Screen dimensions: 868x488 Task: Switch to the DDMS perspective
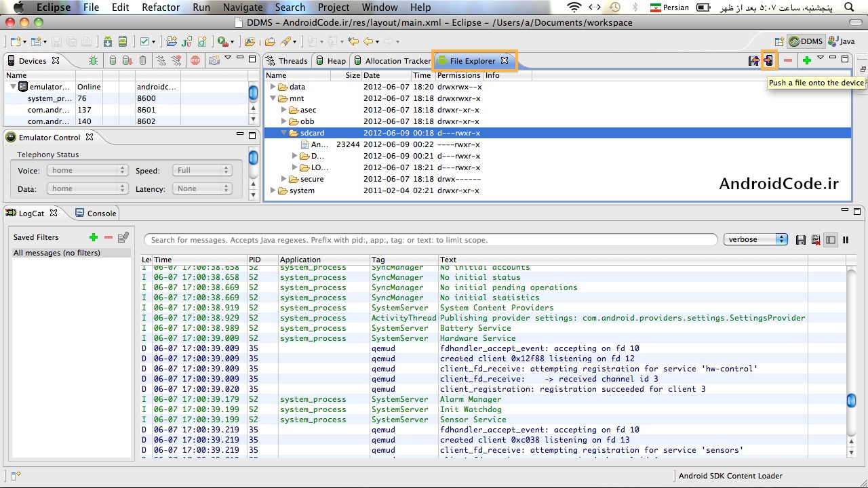click(x=806, y=41)
